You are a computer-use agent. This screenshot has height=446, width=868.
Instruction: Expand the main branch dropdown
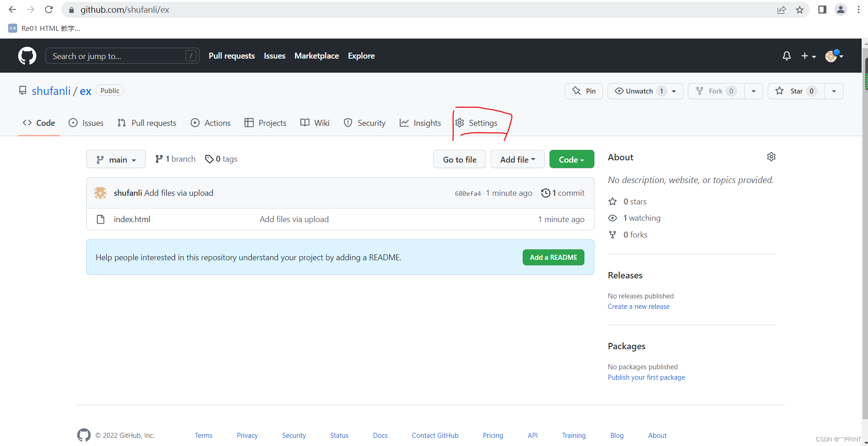click(116, 159)
